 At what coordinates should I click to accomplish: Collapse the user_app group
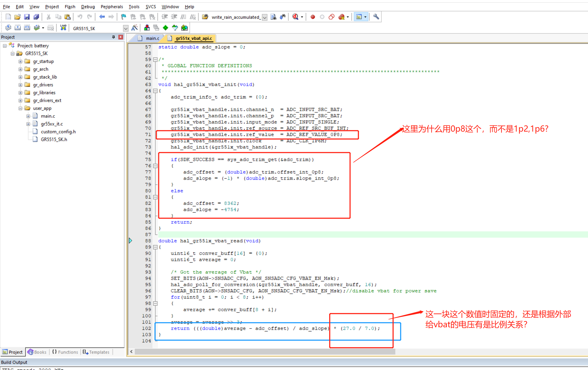[x=20, y=108]
